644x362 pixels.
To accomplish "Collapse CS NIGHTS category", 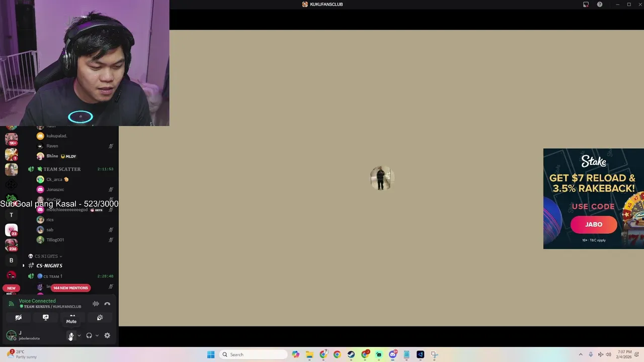I will pos(45,256).
